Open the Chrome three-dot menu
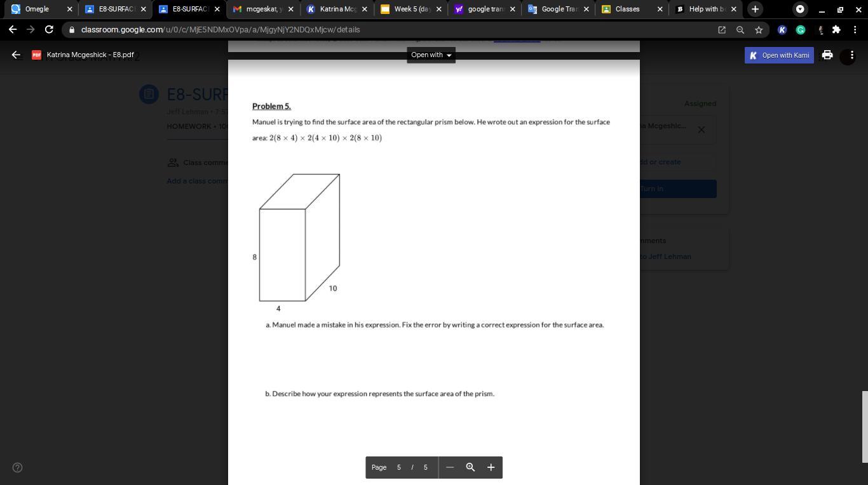Screen dimensions: 868x485 [855, 30]
